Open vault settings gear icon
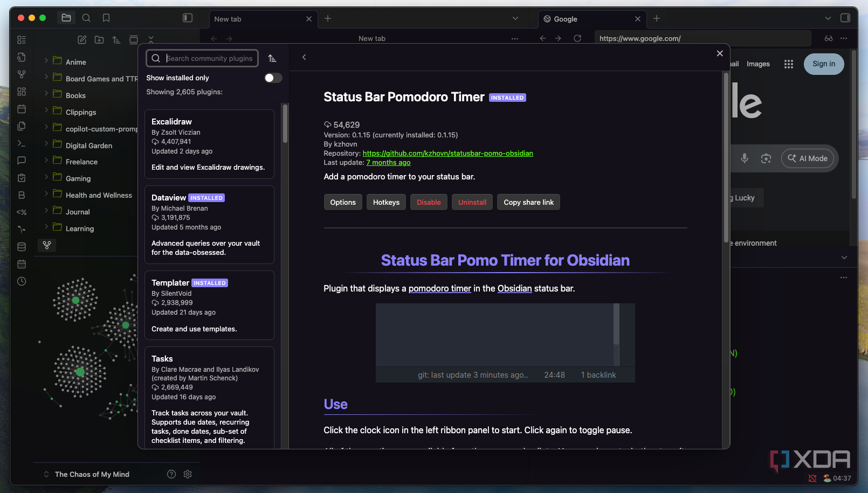868x493 pixels. (188, 474)
